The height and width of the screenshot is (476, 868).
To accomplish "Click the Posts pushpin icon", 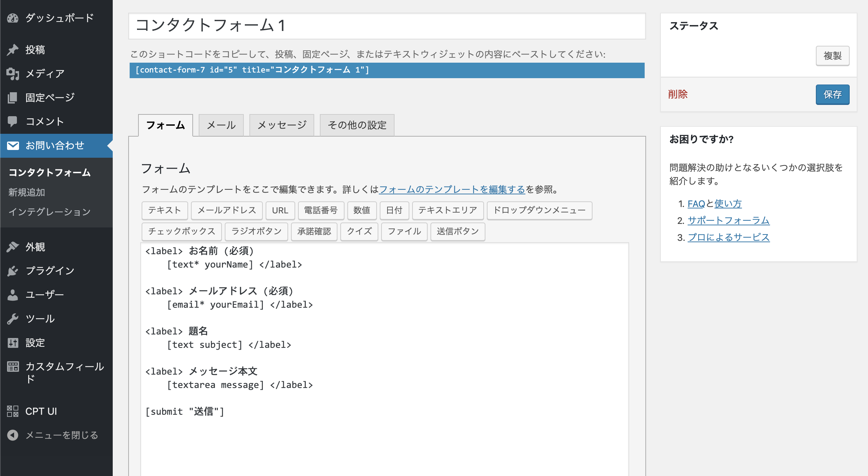I will pyautogui.click(x=12, y=50).
